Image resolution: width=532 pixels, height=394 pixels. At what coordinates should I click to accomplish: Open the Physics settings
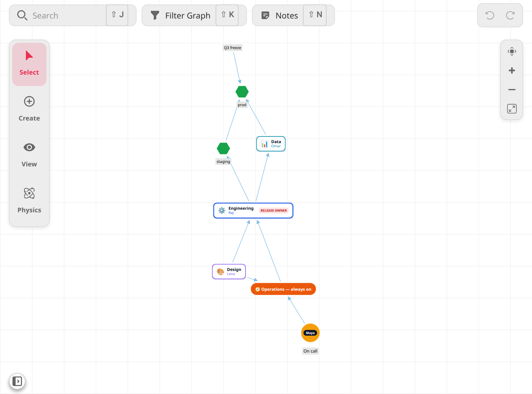29,201
